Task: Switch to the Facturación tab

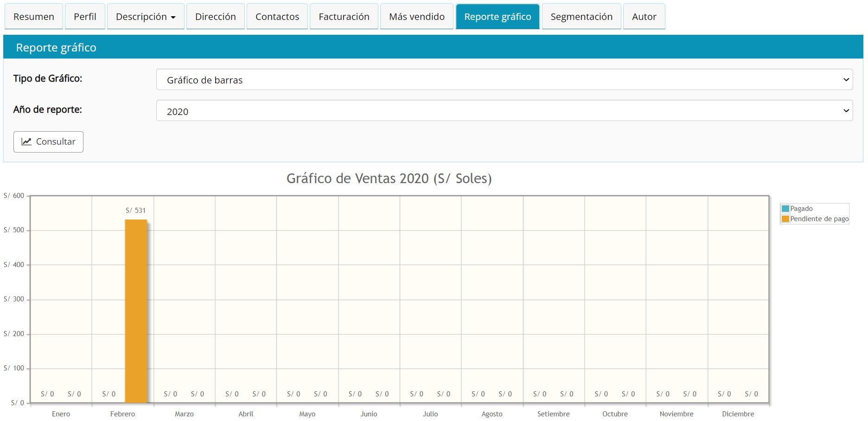Action: 344,17
